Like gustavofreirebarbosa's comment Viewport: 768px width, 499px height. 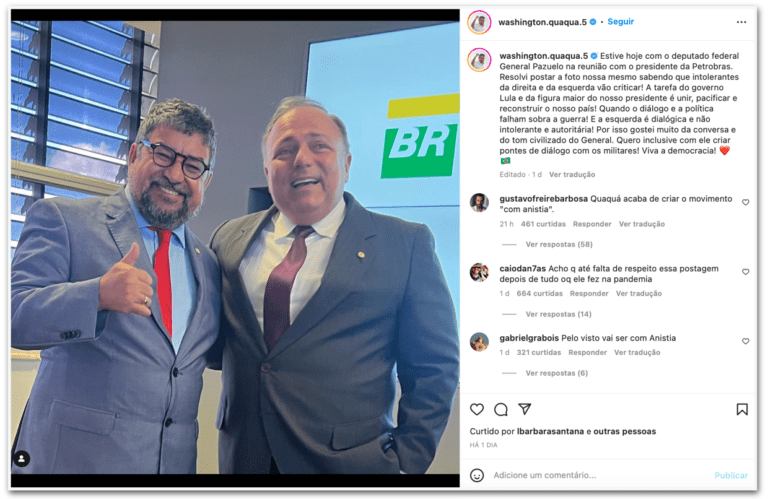(745, 202)
